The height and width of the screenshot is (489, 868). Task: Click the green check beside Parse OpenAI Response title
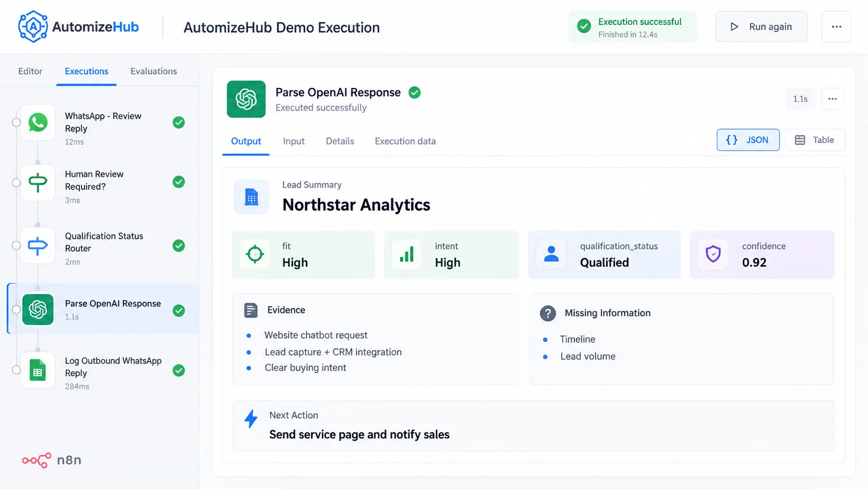[414, 92]
